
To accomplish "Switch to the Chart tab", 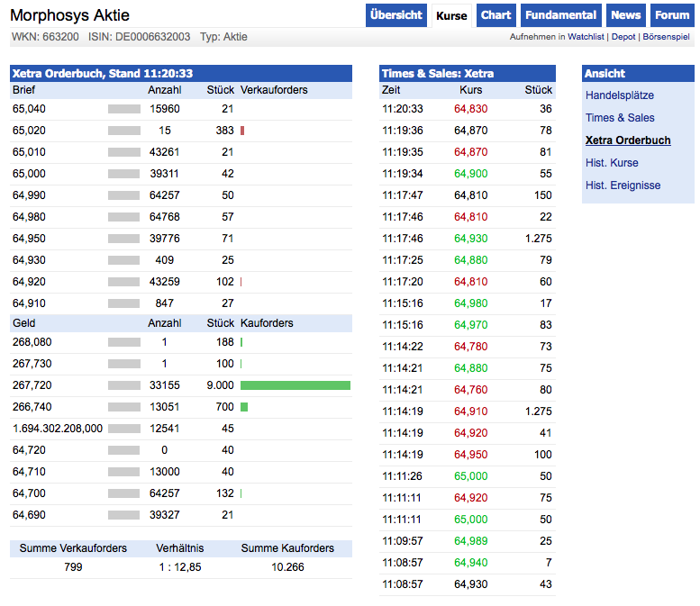I will coord(495,15).
